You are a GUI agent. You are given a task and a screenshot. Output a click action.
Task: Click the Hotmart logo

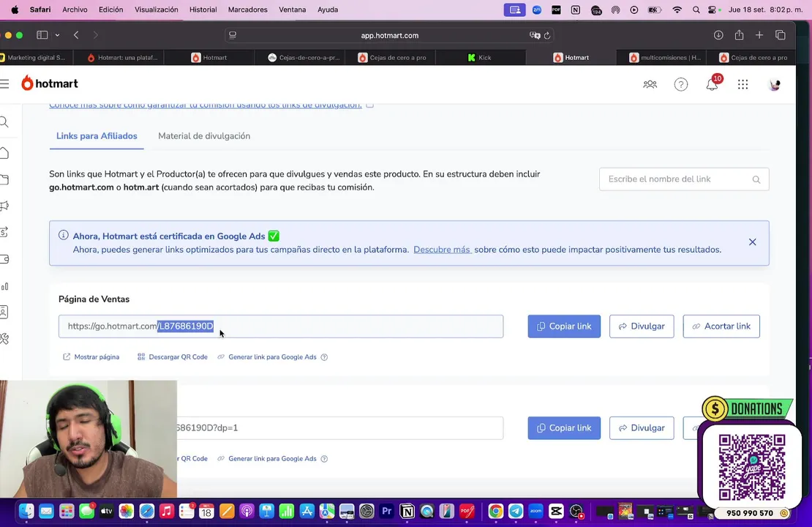50,83
